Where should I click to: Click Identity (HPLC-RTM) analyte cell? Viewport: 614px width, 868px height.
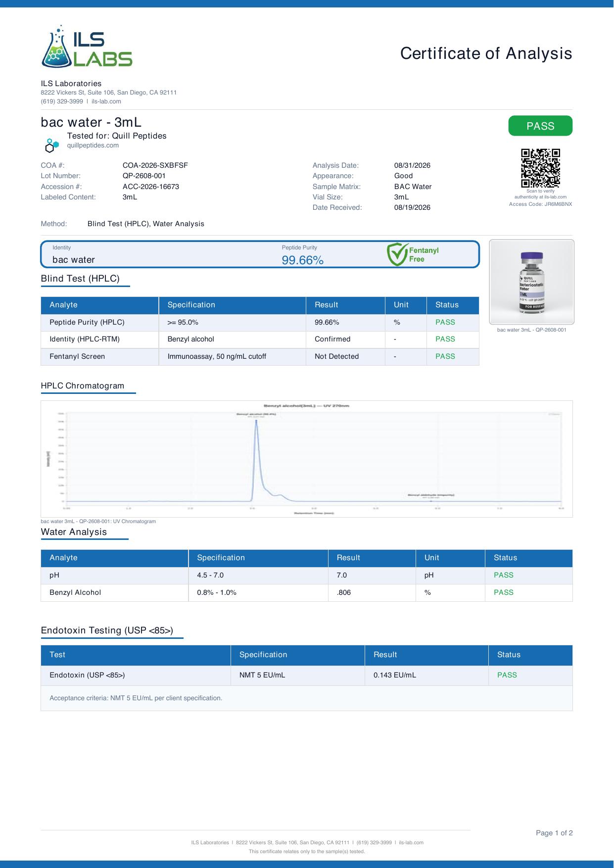(x=100, y=339)
